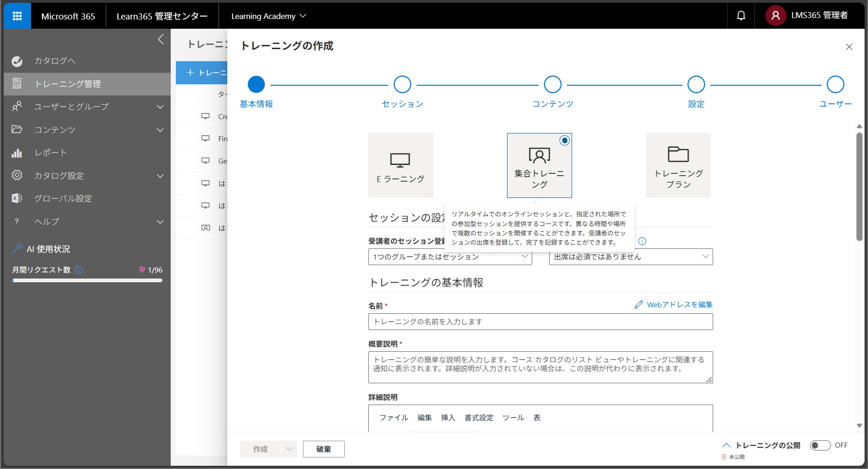Screen dimensions: 868x469
Task: Open the 表 editor menu
Action: (x=537, y=418)
